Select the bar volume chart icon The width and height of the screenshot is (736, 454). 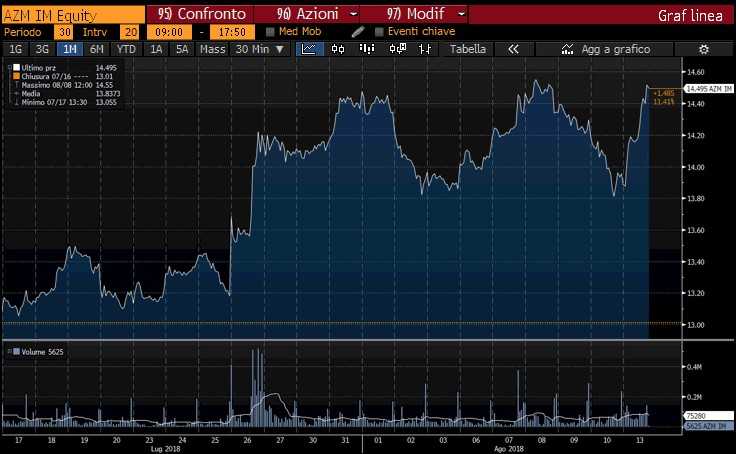(x=367, y=49)
